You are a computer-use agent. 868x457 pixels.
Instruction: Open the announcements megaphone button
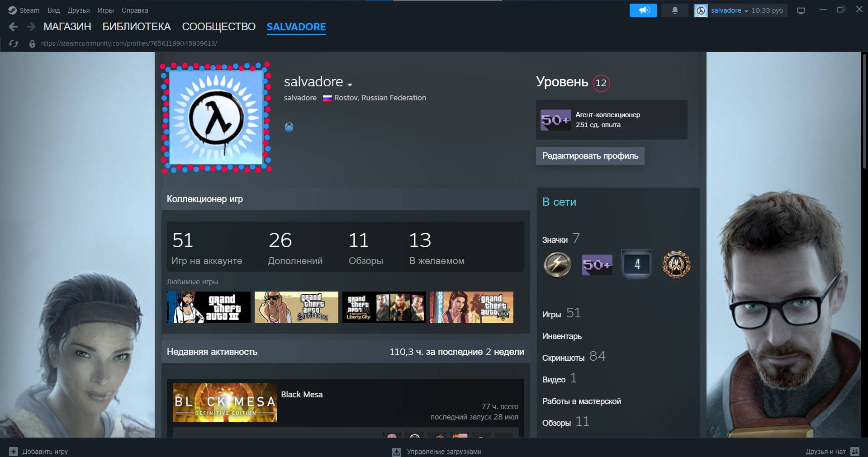tap(643, 10)
